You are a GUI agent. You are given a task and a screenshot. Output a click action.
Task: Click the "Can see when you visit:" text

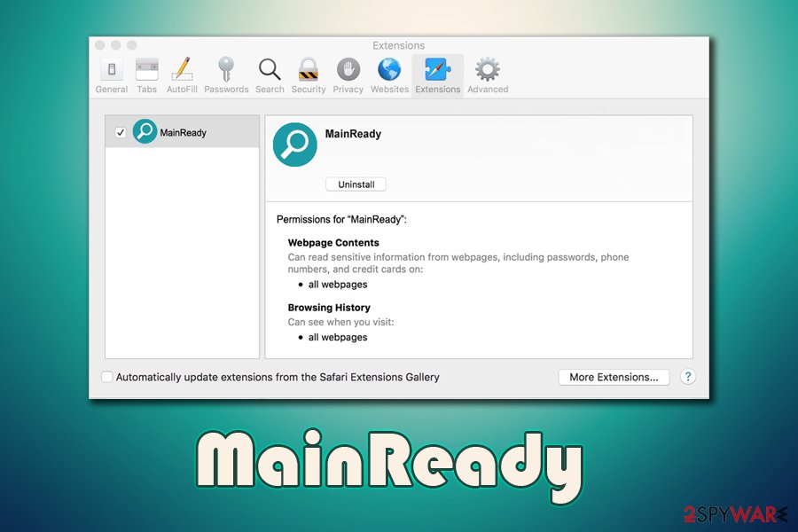click(x=340, y=322)
